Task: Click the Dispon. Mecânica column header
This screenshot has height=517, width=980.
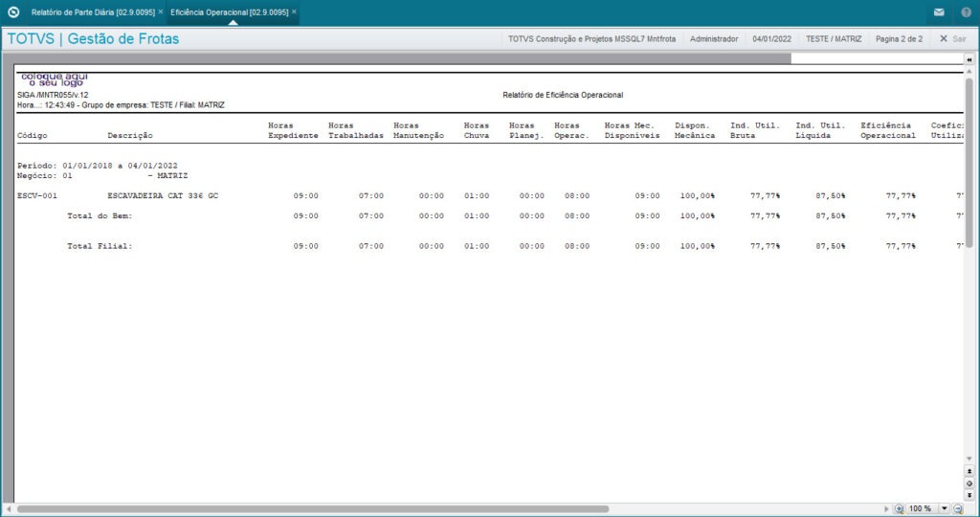Action: pyautogui.click(x=695, y=130)
